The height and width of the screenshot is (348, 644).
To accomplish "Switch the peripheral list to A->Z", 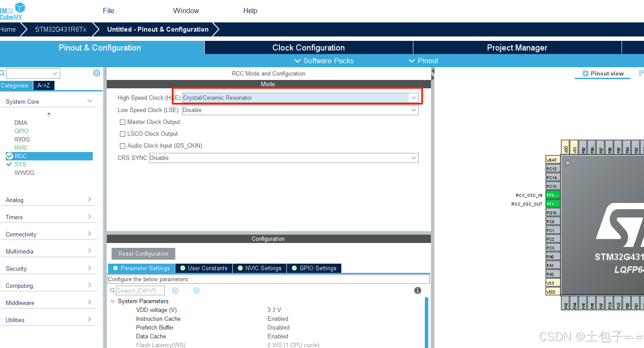I will click(x=43, y=86).
